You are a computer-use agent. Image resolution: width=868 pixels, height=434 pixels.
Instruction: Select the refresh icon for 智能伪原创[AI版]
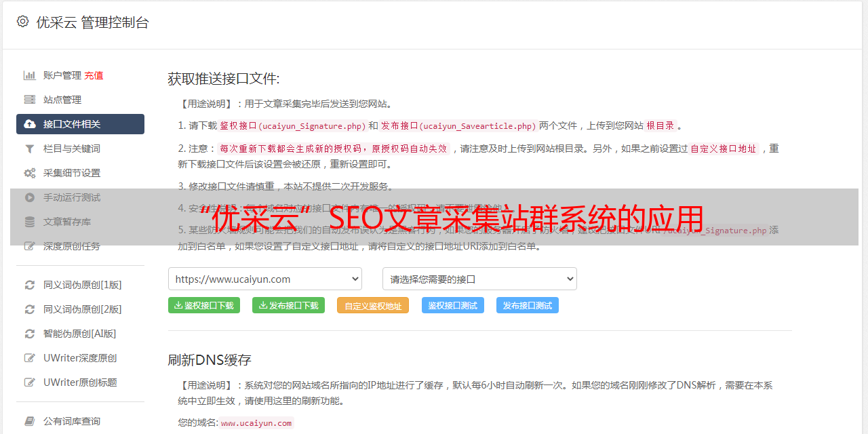30,334
